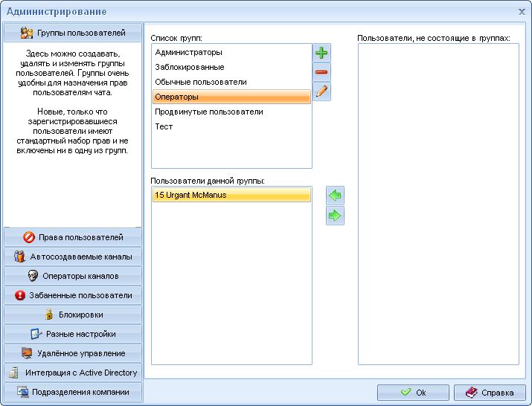
Task: Click the empty ungrouped users list
Action: click(x=438, y=204)
